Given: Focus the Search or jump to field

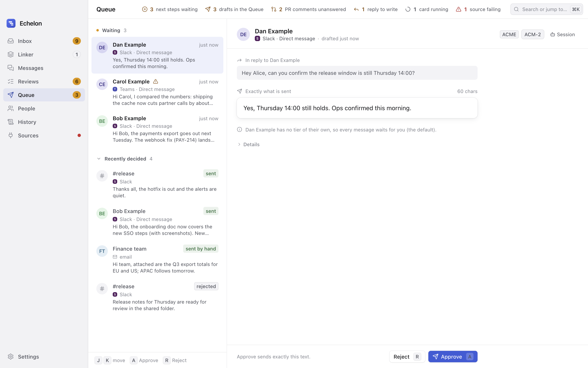Looking at the screenshot, I should pos(546,9).
